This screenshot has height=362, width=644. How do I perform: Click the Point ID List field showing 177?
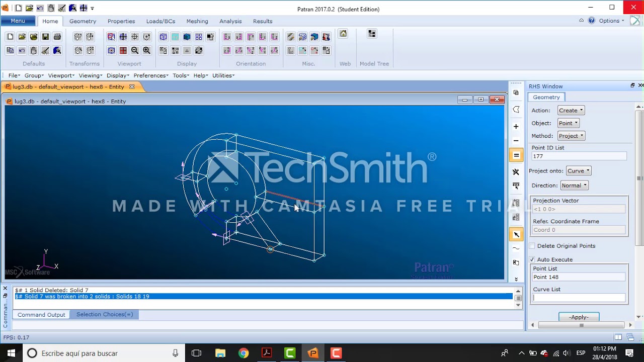coord(579,156)
